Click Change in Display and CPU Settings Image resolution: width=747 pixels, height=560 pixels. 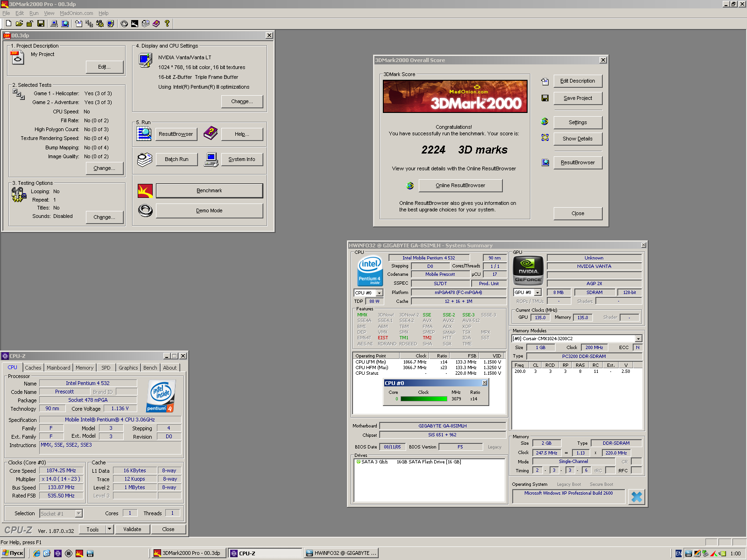click(242, 101)
